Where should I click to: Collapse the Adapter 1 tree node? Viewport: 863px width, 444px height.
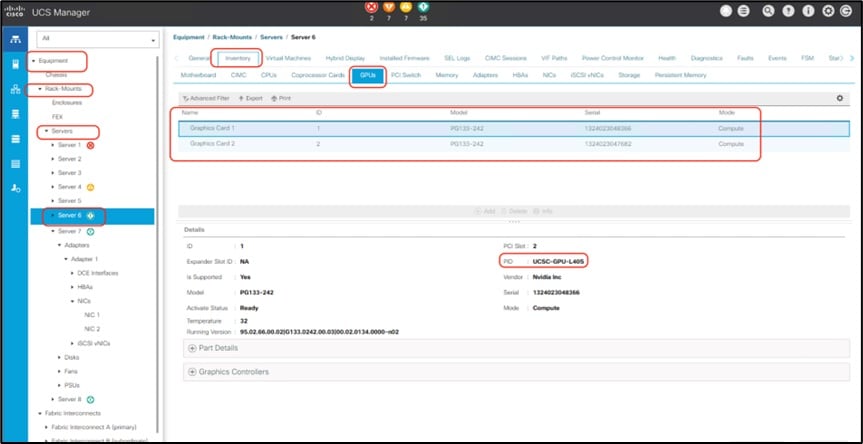(x=66, y=259)
